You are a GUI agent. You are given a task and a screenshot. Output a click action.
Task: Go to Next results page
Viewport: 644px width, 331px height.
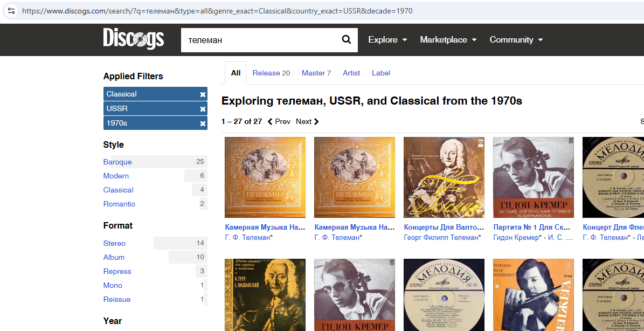tap(307, 121)
